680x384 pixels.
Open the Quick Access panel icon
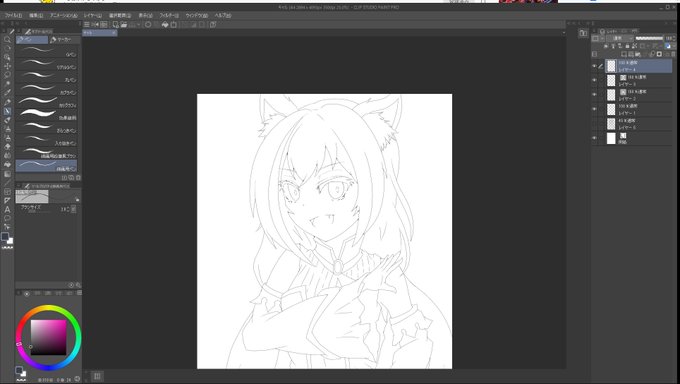pyautogui.click(x=583, y=33)
